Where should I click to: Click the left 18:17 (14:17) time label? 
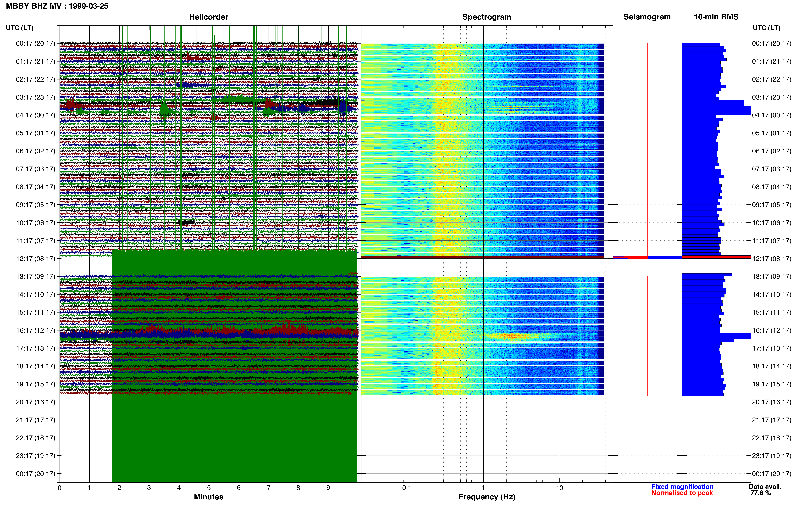[x=36, y=366]
